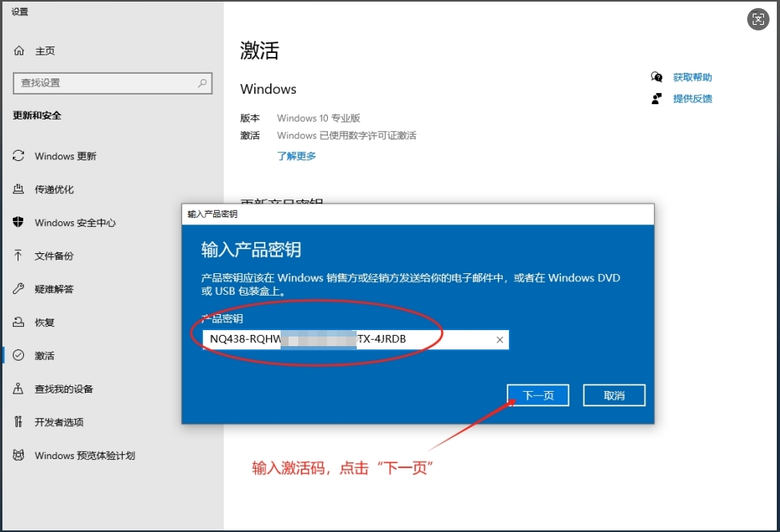The image size is (780, 532).
Task: Open Windows 安全中心 section
Action: tap(75, 223)
